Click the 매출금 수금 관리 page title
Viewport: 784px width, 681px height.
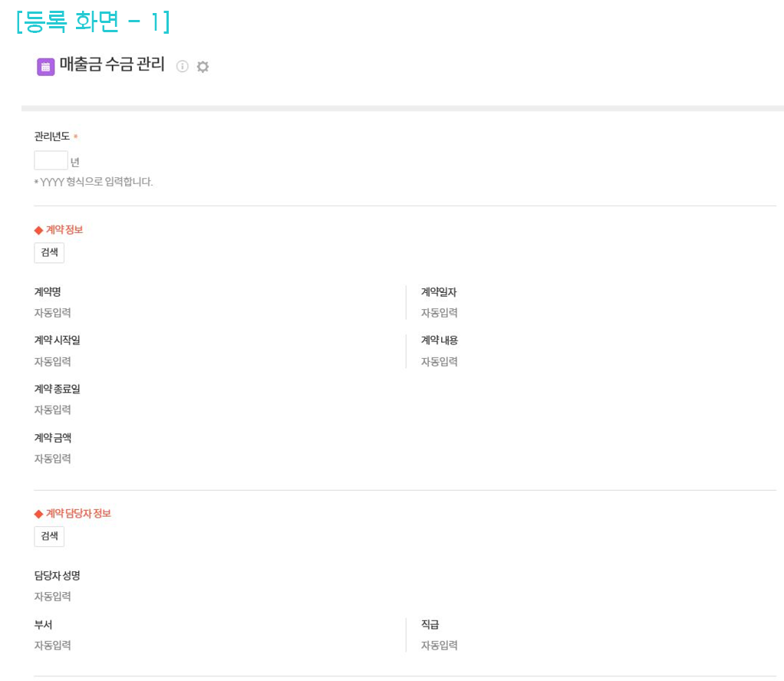pyautogui.click(x=112, y=65)
